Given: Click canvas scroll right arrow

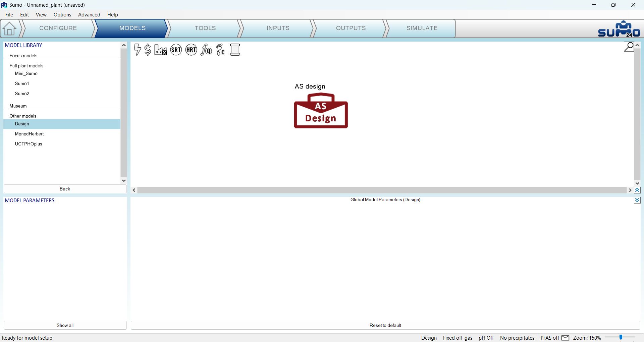Looking at the screenshot, I should pos(630,190).
